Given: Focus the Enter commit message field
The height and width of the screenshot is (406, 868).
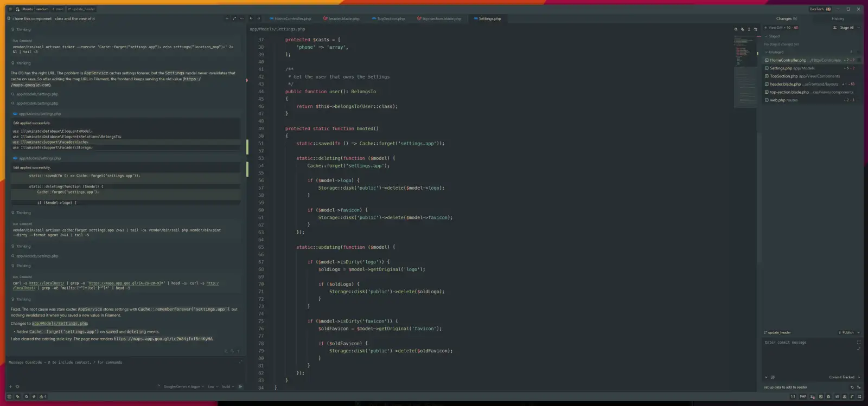Looking at the screenshot, I should pos(808,358).
